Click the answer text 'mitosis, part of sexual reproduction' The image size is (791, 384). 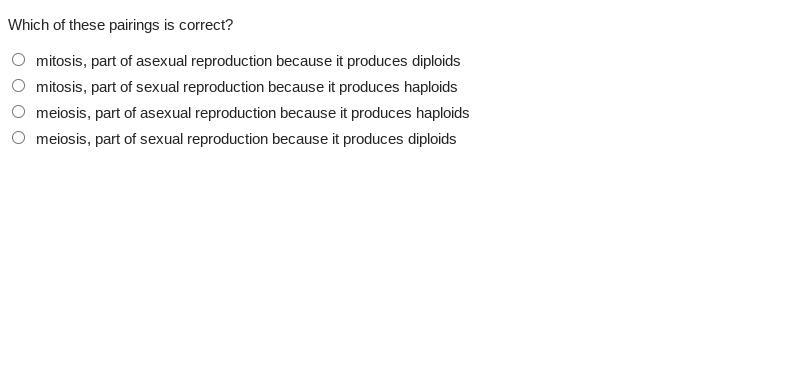point(150,87)
